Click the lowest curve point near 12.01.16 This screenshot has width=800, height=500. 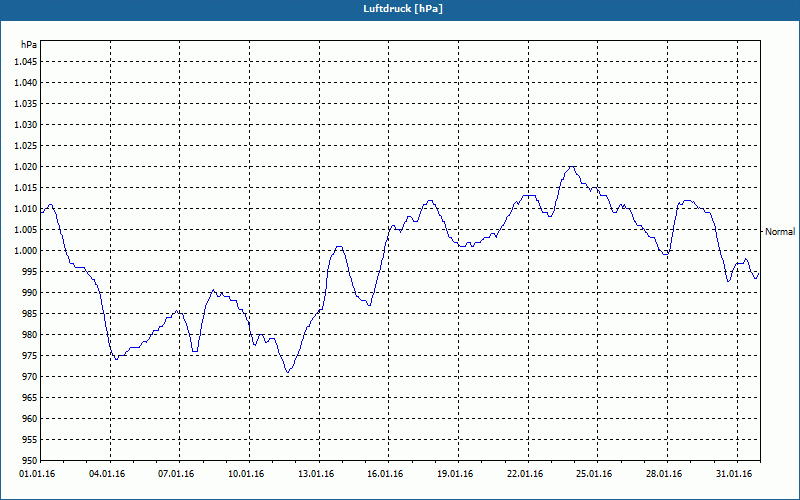click(288, 372)
